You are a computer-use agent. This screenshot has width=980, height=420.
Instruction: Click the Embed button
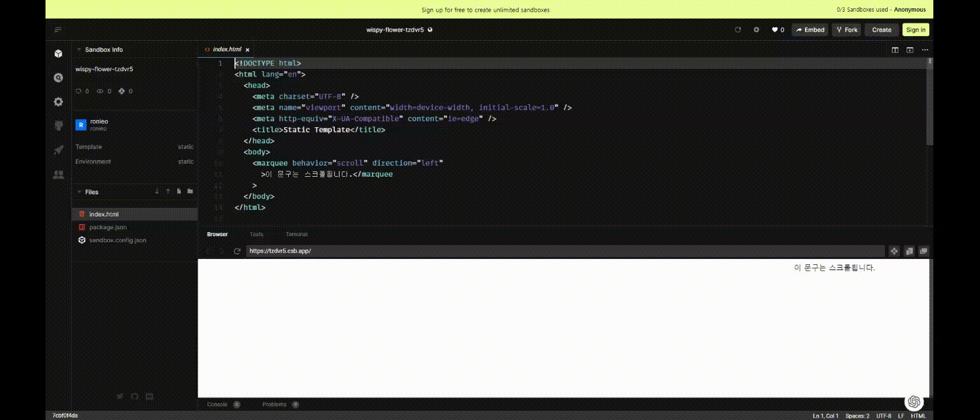(x=810, y=30)
